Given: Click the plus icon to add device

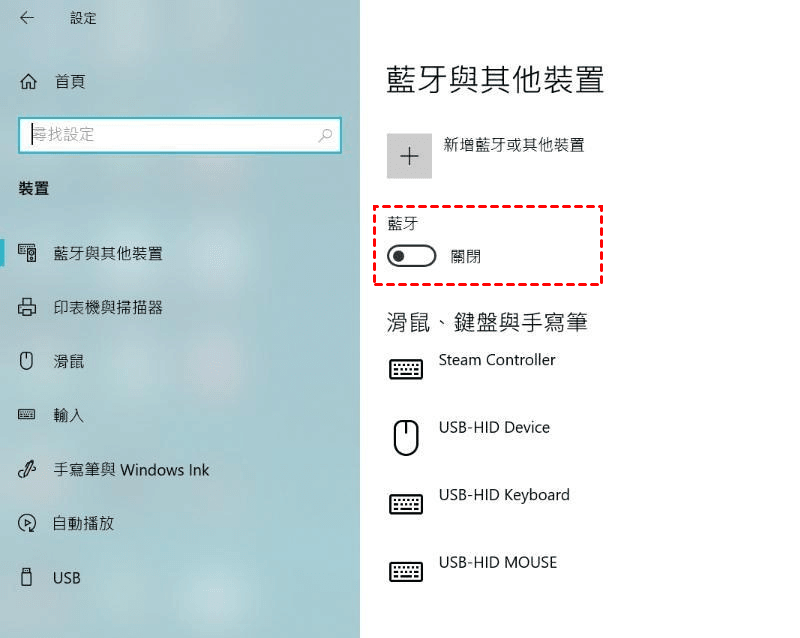Looking at the screenshot, I should point(409,156).
